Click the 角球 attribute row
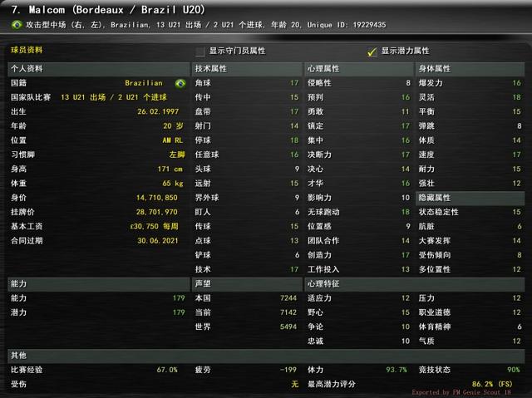Screen dimensions: 532x398 coord(247,83)
